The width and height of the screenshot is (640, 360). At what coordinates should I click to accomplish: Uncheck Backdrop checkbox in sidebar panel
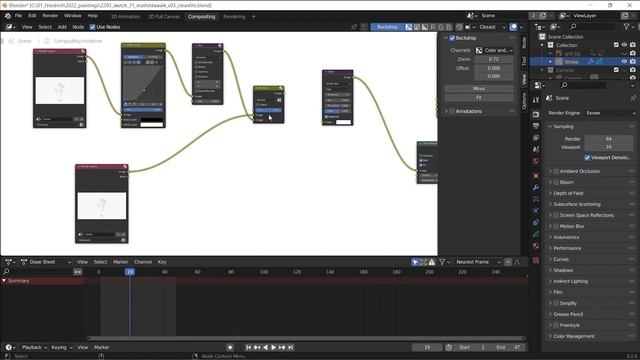point(452,38)
